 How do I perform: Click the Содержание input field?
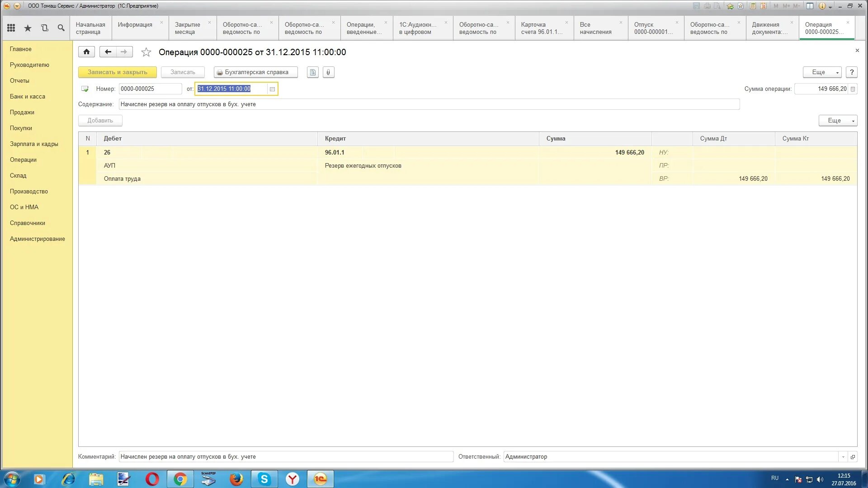(x=429, y=104)
